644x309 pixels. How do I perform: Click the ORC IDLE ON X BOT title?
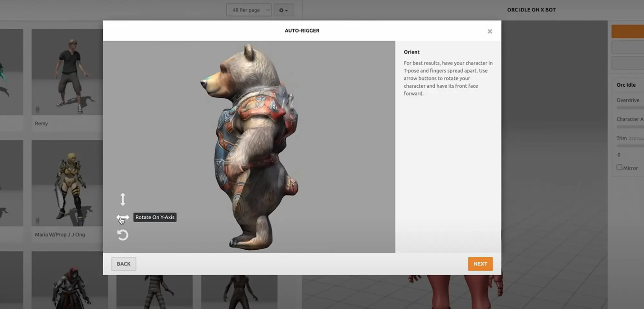pos(531,10)
